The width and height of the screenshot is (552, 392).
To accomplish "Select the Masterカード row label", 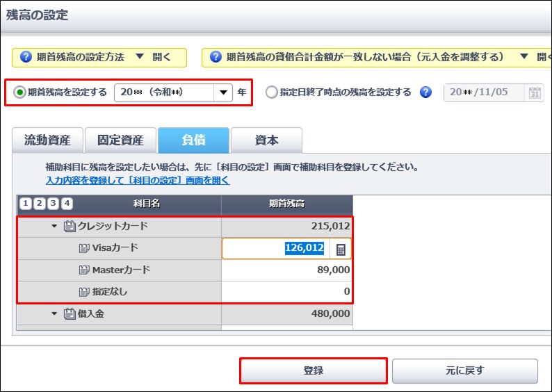I will pyautogui.click(x=121, y=270).
